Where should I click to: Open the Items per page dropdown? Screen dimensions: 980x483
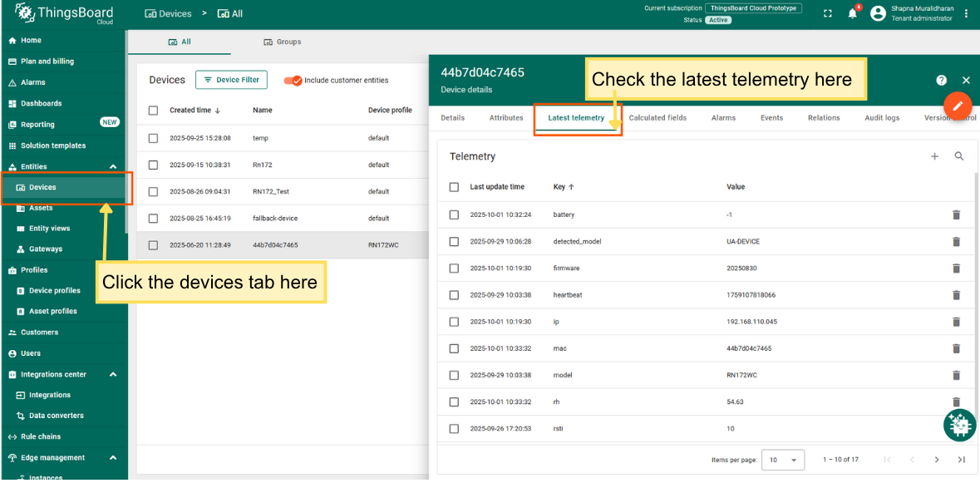pyautogui.click(x=784, y=460)
